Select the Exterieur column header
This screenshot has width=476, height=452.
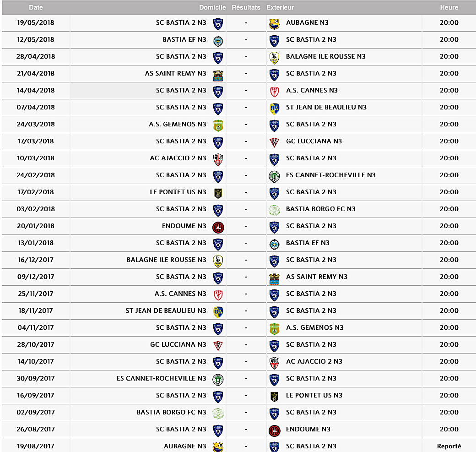coord(280,7)
